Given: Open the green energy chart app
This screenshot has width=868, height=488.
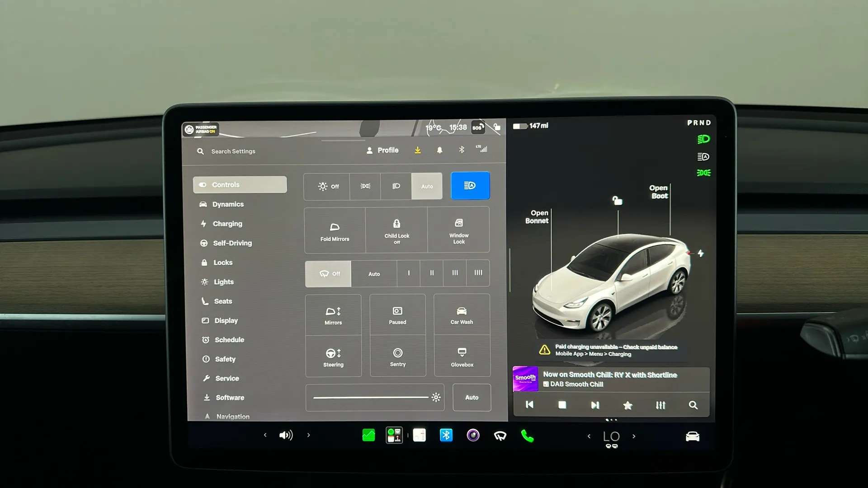Looking at the screenshot, I should [368, 435].
